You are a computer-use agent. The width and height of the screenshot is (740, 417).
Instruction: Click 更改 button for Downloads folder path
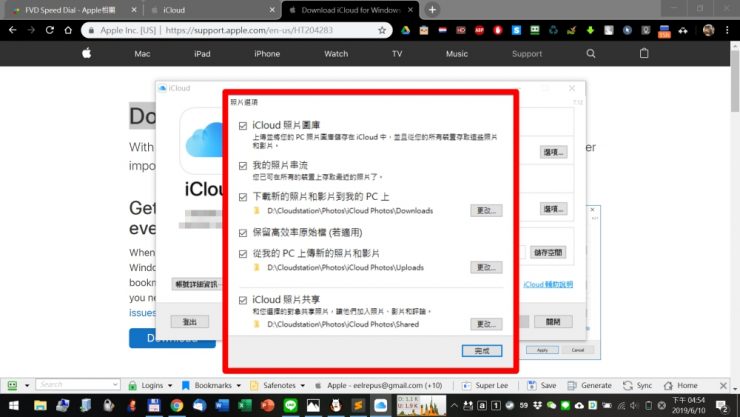tap(485, 211)
